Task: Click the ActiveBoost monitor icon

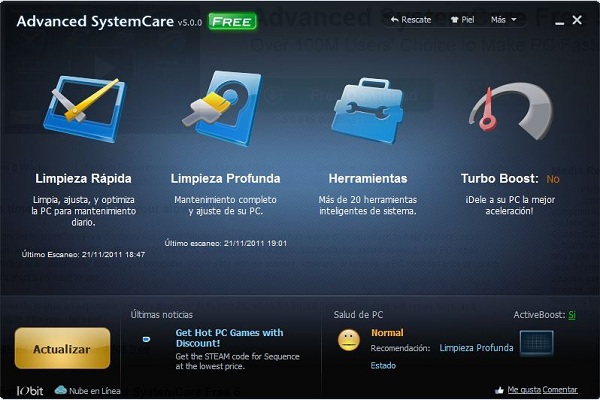Action: click(536, 343)
